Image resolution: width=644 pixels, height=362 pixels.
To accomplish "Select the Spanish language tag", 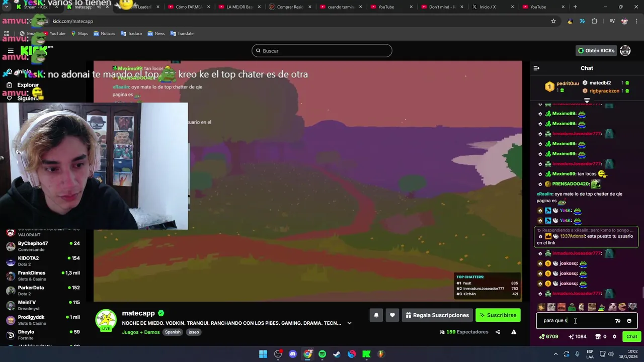I will (x=173, y=332).
